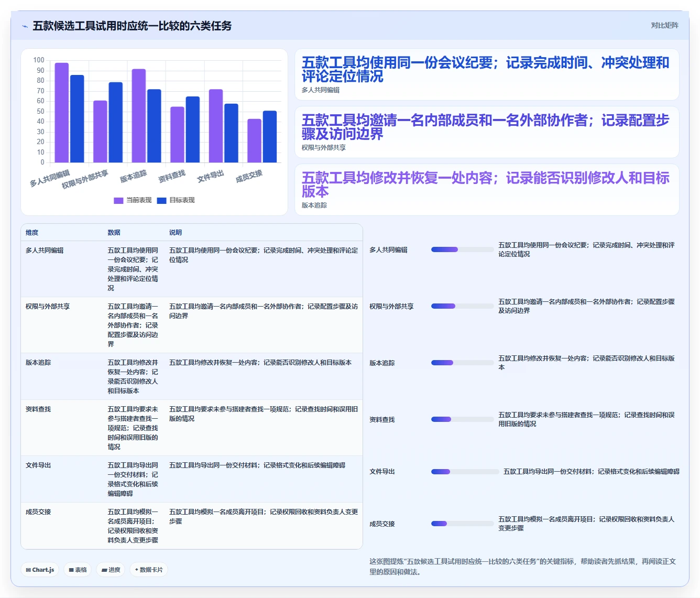Click the blue bar for 成员交接
The width and height of the screenshot is (700, 598).
tap(270, 137)
